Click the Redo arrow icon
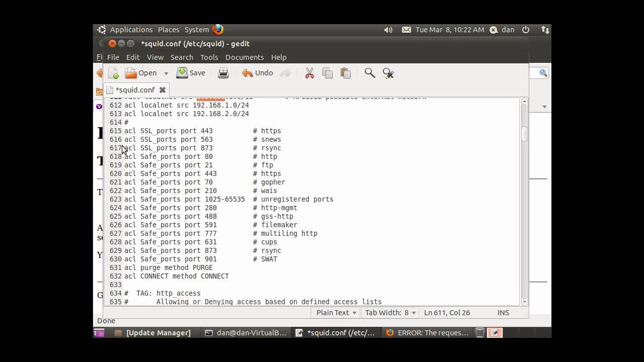 [x=285, y=73]
